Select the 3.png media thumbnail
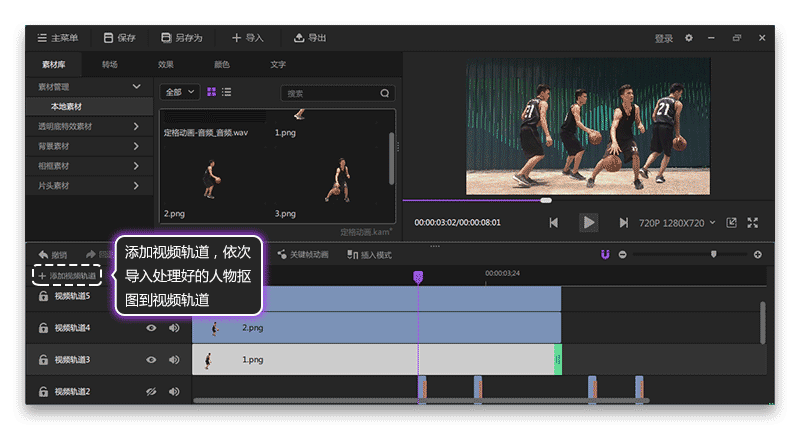The width and height of the screenshot is (800, 430). 339,180
